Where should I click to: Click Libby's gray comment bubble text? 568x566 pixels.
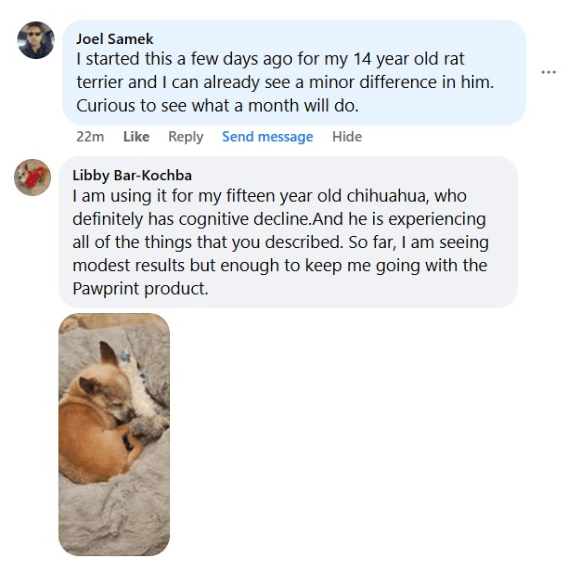pos(280,242)
